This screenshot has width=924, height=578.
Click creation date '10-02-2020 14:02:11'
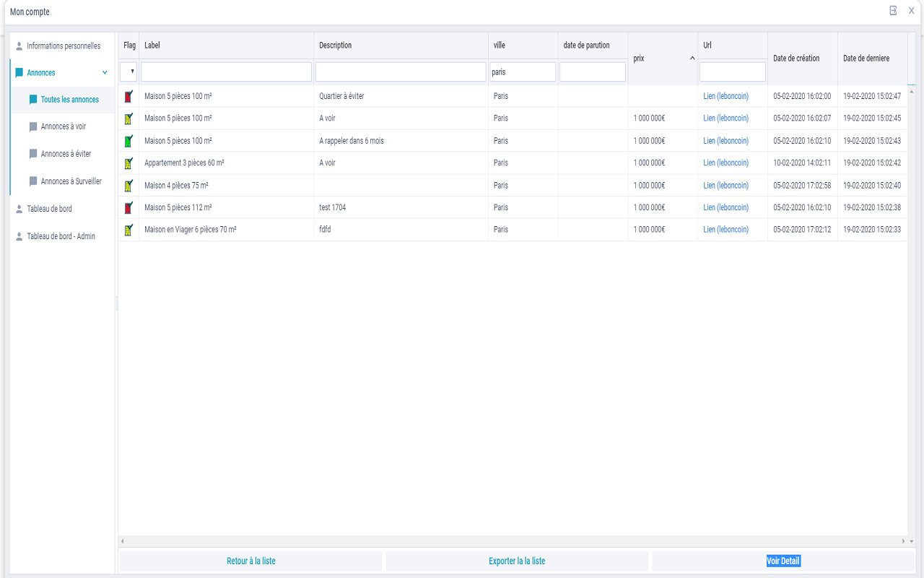point(802,163)
